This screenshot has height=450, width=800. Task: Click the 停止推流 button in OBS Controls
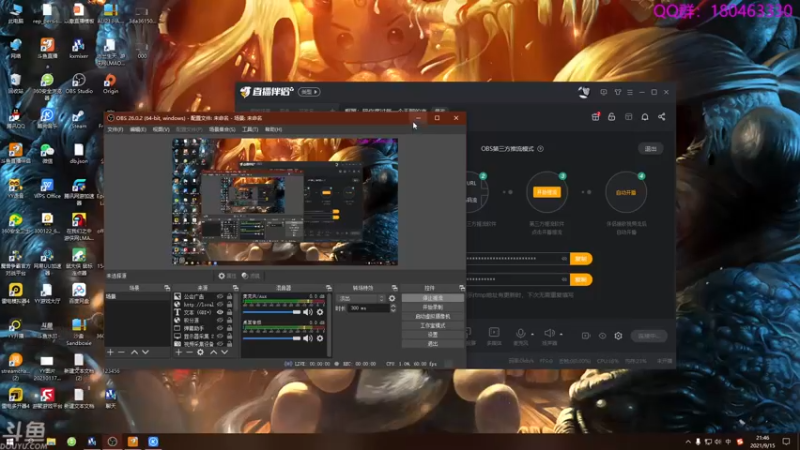pyautogui.click(x=433, y=298)
